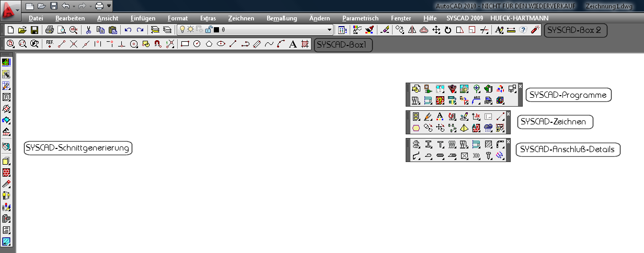644x253 pixels.
Task: Click the house roof icon in left toolbar
Action: tap(6, 131)
